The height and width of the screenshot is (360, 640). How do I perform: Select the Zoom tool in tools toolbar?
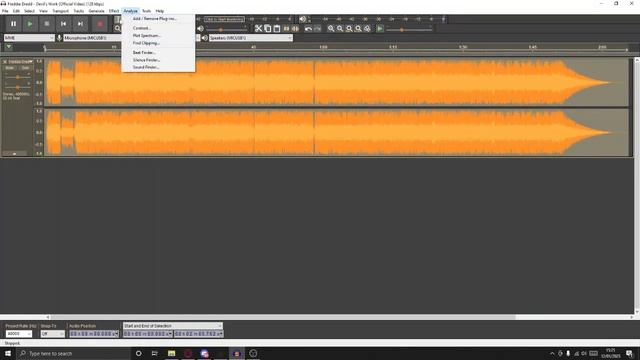point(118,29)
